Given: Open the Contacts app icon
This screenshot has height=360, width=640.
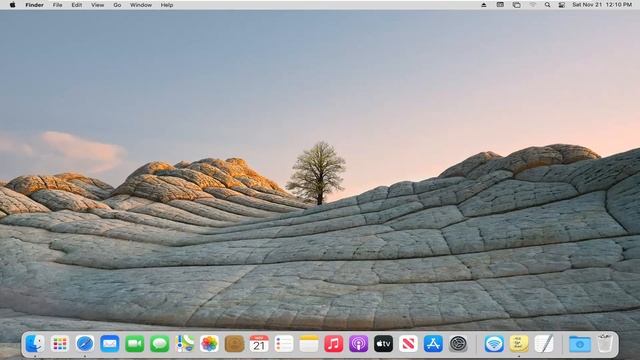Looking at the screenshot, I should (234, 344).
